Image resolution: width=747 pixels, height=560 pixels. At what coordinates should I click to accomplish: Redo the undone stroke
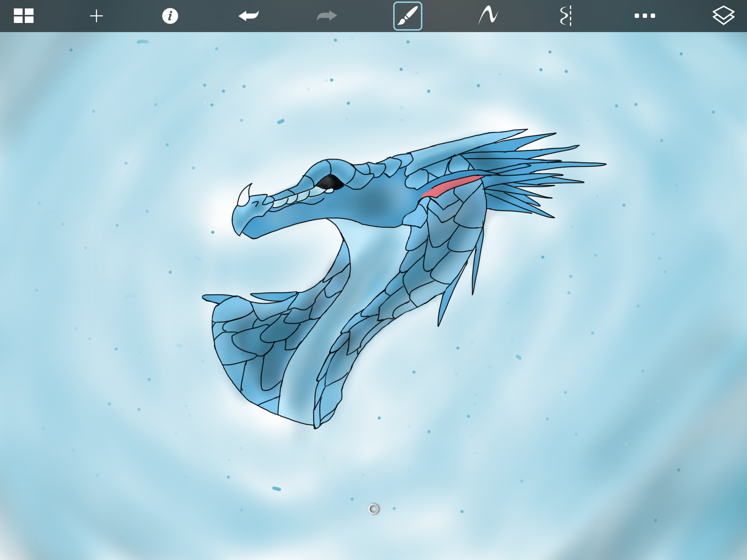point(327,16)
